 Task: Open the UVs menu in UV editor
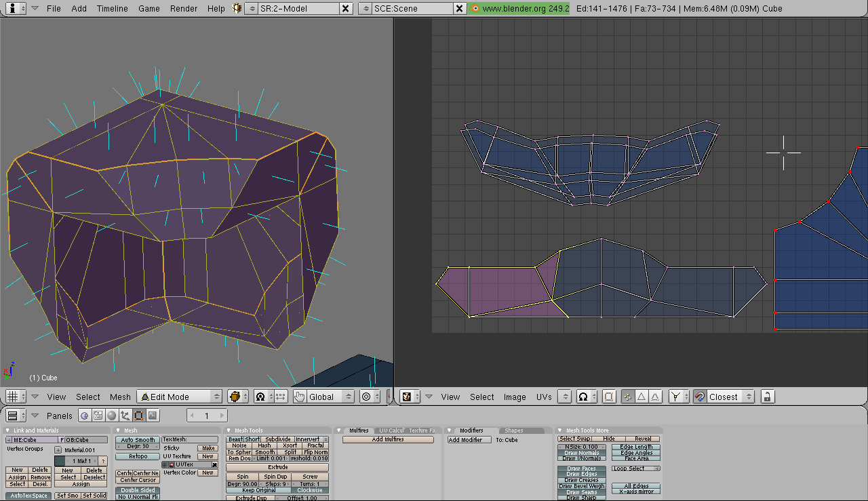click(544, 397)
